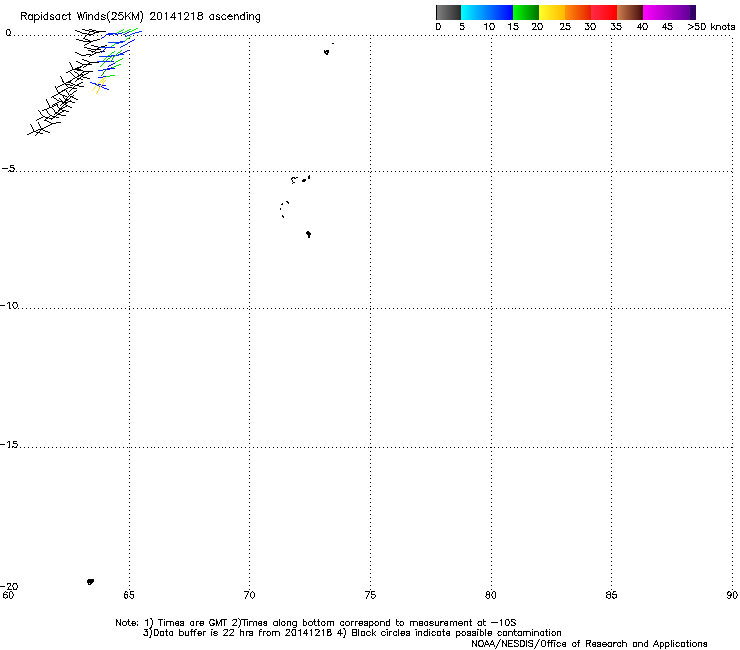The image size is (740, 650).
Task: Click the '>50 knots' legend label
Action: click(711, 27)
